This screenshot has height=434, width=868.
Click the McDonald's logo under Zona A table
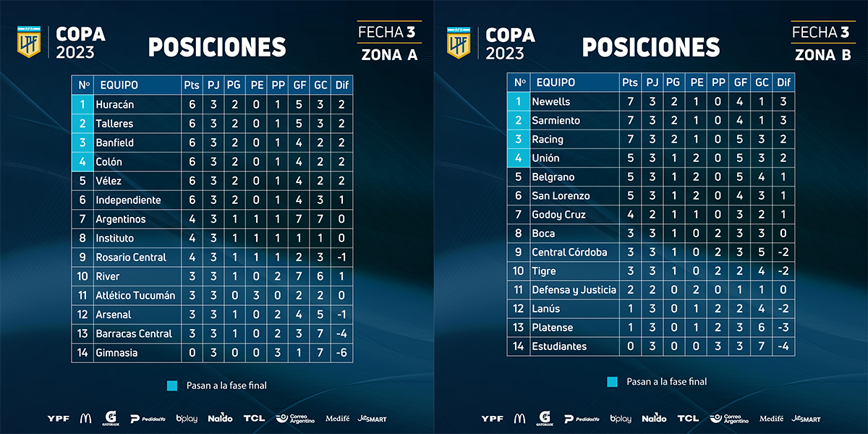point(86,418)
